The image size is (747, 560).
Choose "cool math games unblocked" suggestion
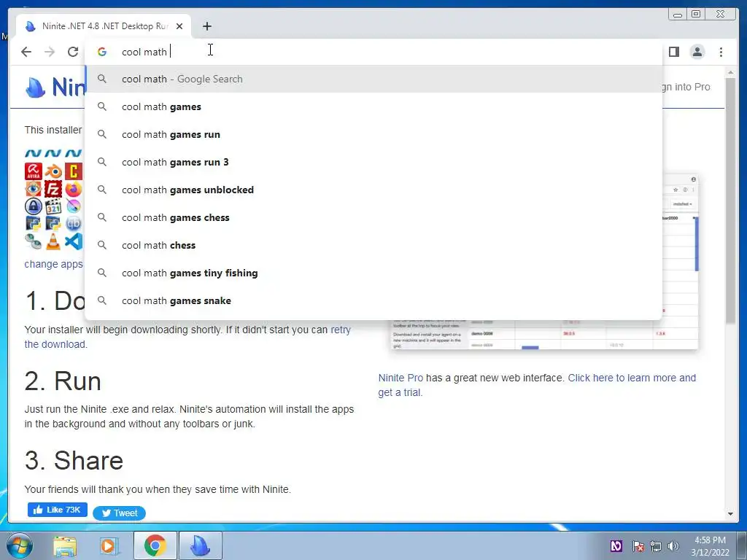[373, 190]
